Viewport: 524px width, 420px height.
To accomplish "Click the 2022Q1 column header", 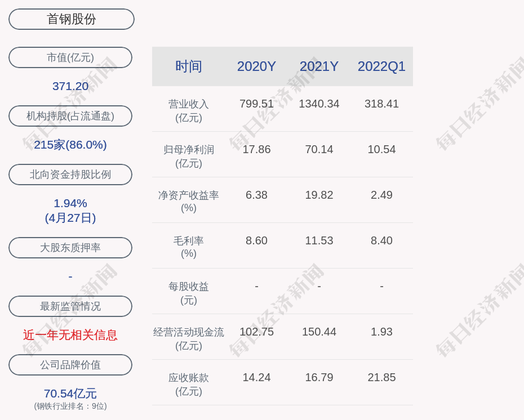I will (x=381, y=66).
